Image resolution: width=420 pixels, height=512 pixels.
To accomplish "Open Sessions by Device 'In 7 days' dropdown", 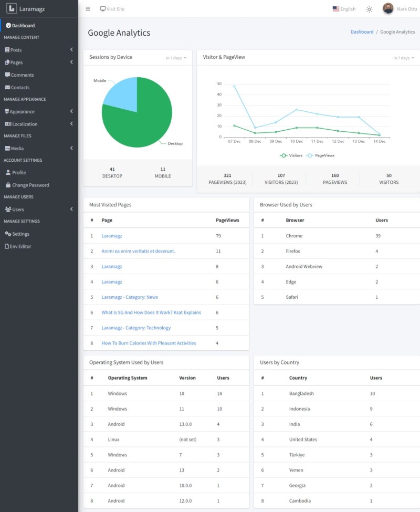I will pyautogui.click(x=176, y=58).
